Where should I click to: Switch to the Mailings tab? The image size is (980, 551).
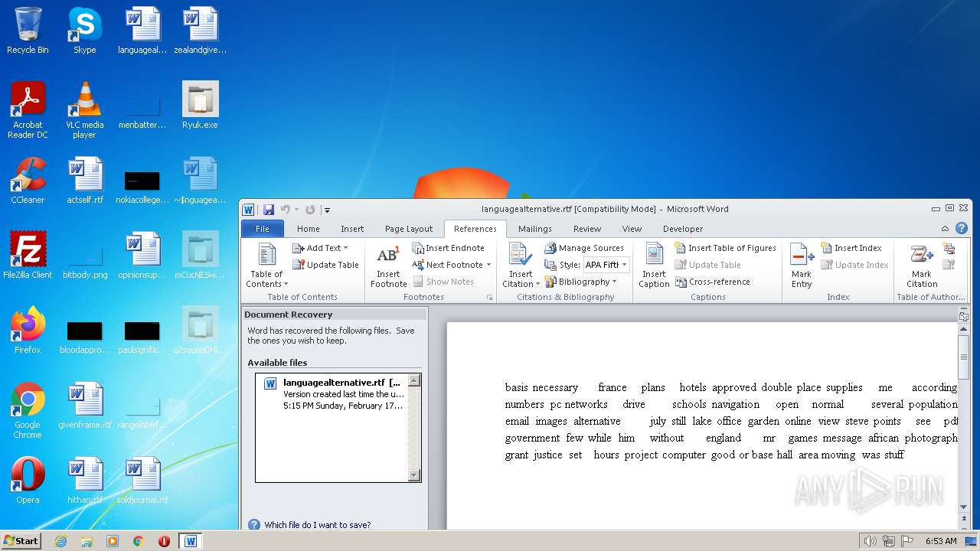click(534, 229)
